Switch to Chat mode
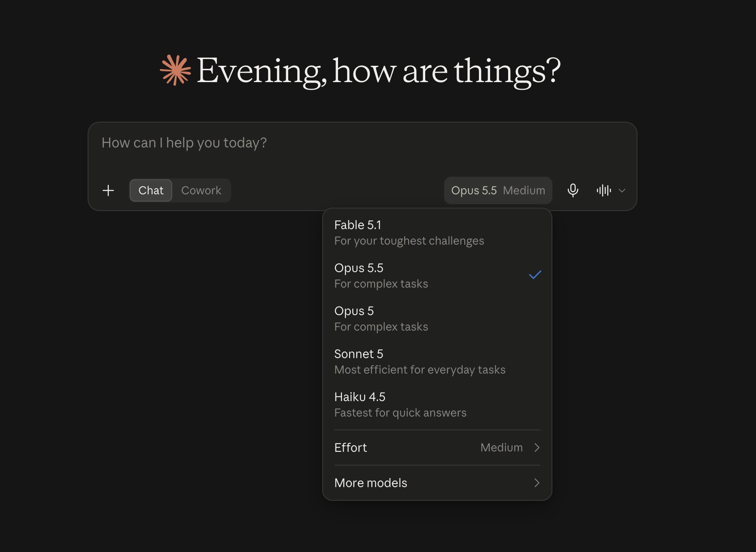 click(151, 190)
